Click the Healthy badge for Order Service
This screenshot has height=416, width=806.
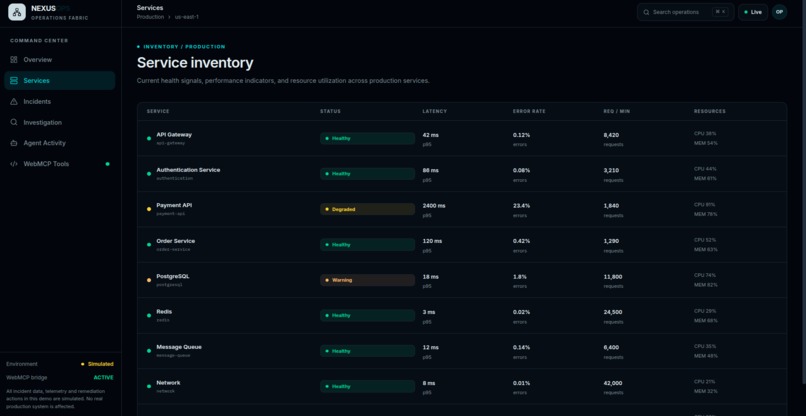368,245
